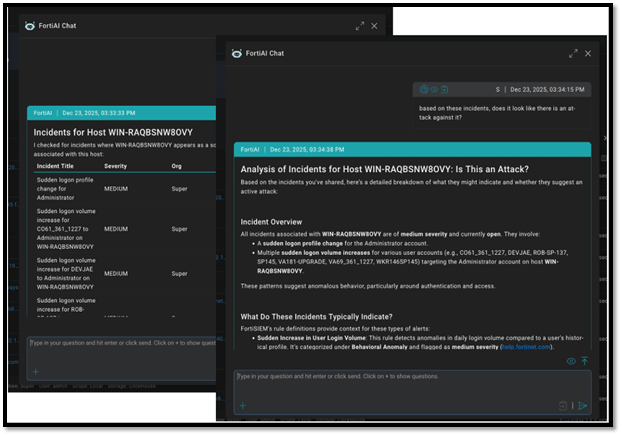This screenshot has width=622, height=436.
Task: Toggle the eye visibility icon above input
Action: pyautogui.click(x=571, y=361)
